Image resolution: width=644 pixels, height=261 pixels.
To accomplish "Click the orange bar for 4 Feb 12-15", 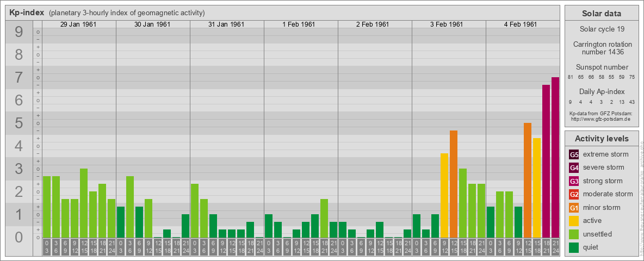I will click(528, 180).
